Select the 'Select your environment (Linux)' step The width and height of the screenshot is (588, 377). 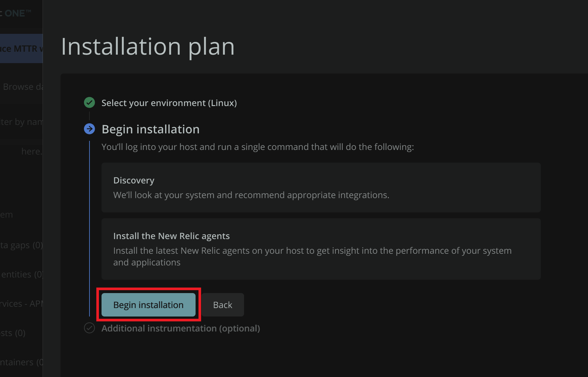169,103
